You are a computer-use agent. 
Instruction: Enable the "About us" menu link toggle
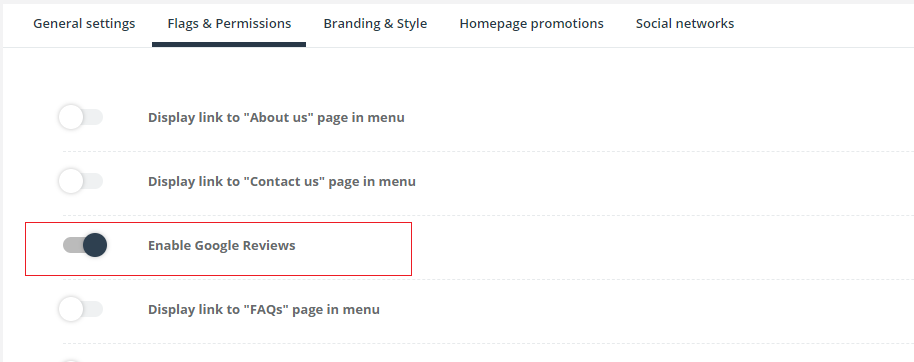[81, 117]
